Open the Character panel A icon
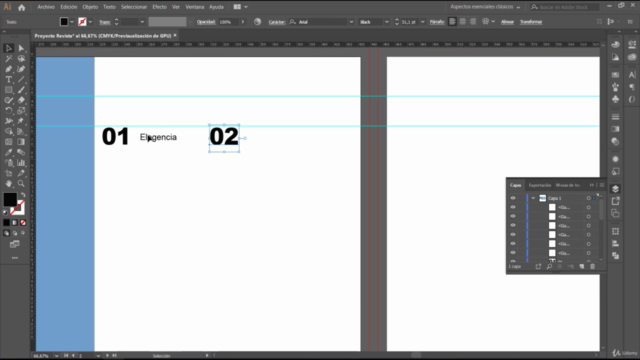The image size is (640, 360). coord(632,75)
